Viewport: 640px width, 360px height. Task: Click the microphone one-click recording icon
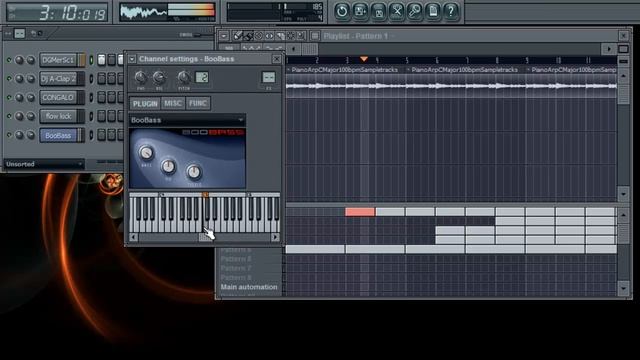pos(415,11)
